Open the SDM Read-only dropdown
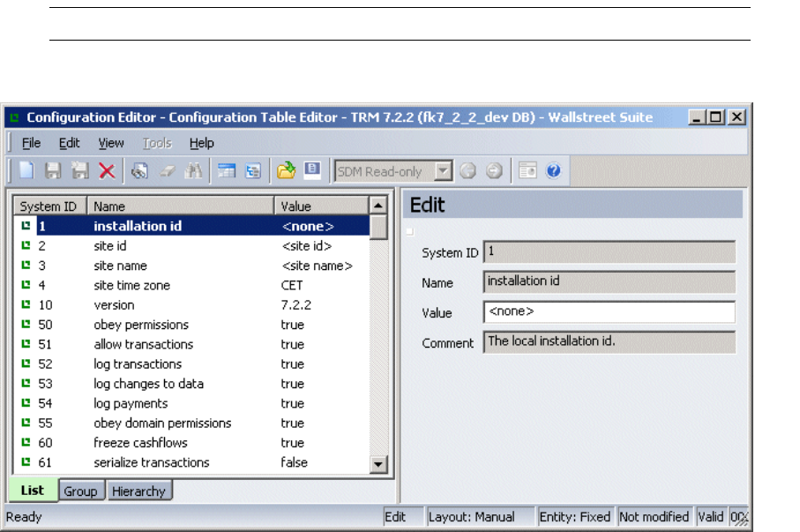Image resolution: width=800 pixels, height=532 pixels. point(444,171)
